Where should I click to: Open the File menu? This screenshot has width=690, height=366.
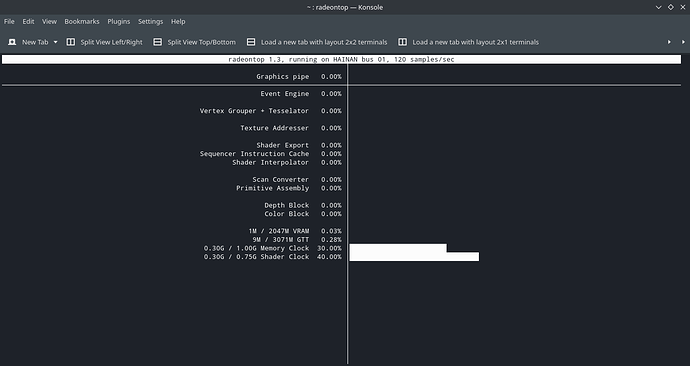click(9, 21)
